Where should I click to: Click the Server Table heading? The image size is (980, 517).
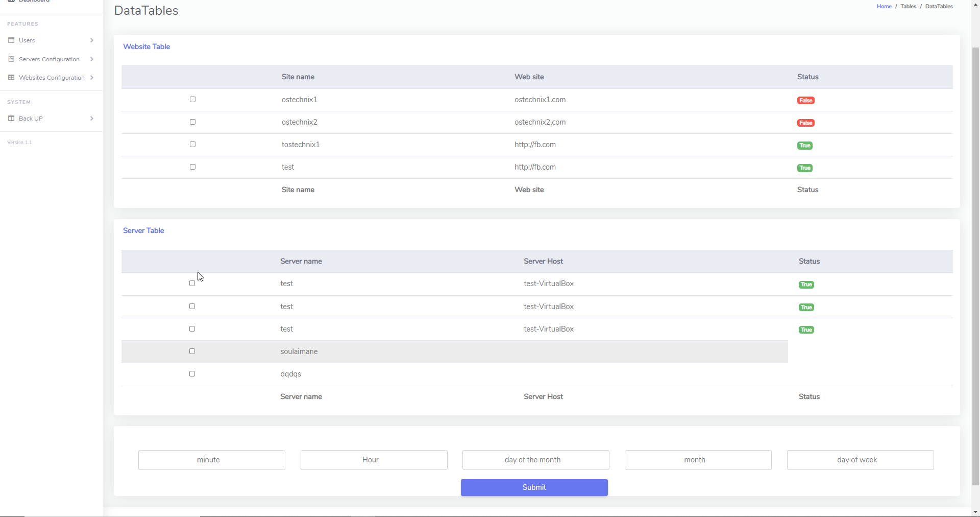143,230
